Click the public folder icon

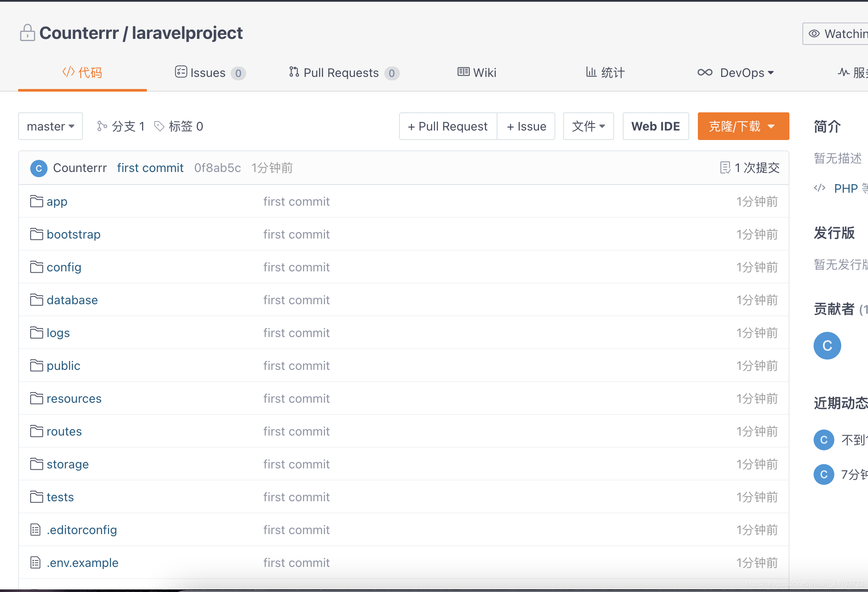pos(37,365)
